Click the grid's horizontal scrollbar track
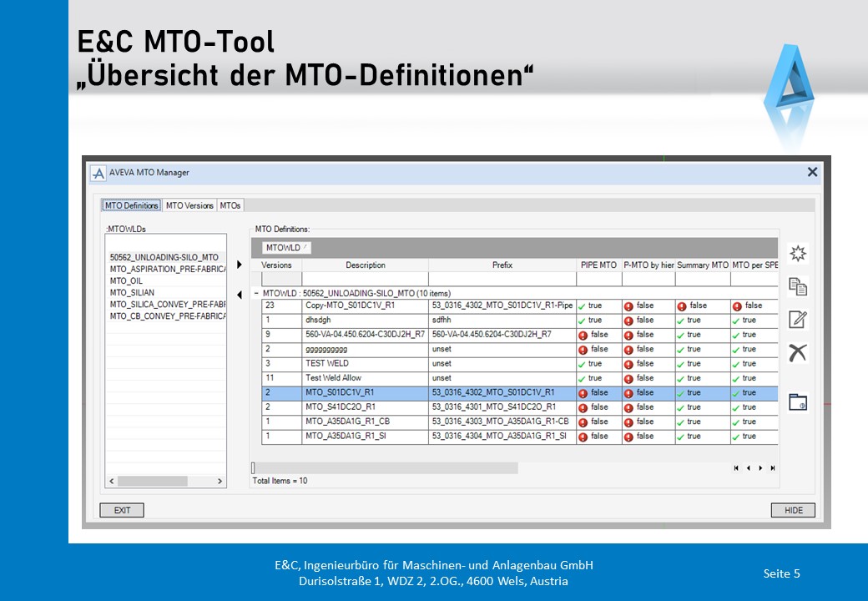Viewport: 868px width, 601px height. coord(384,468)
